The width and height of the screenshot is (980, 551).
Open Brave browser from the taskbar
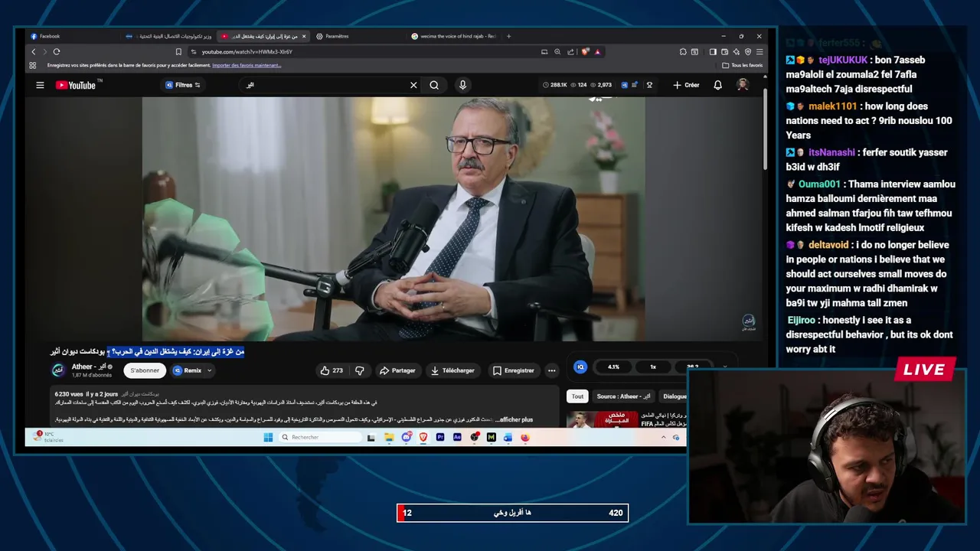[423, 437]
